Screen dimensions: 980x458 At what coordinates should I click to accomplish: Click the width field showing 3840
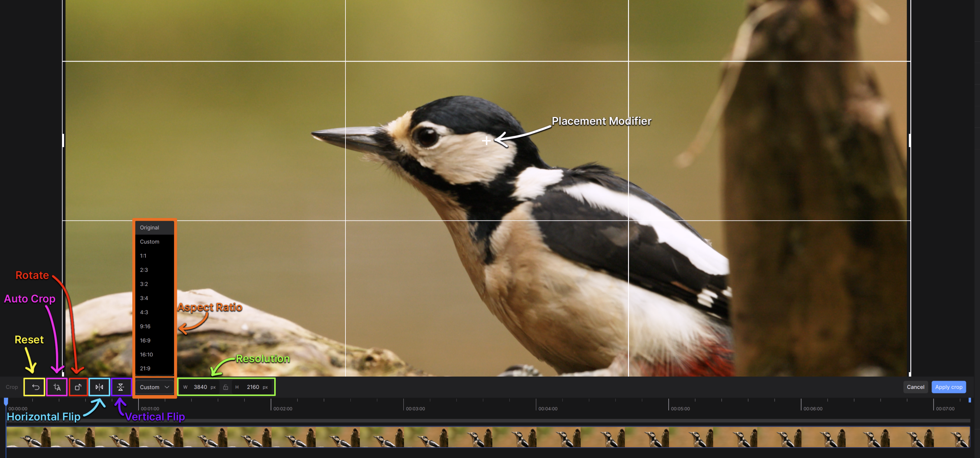200,387
